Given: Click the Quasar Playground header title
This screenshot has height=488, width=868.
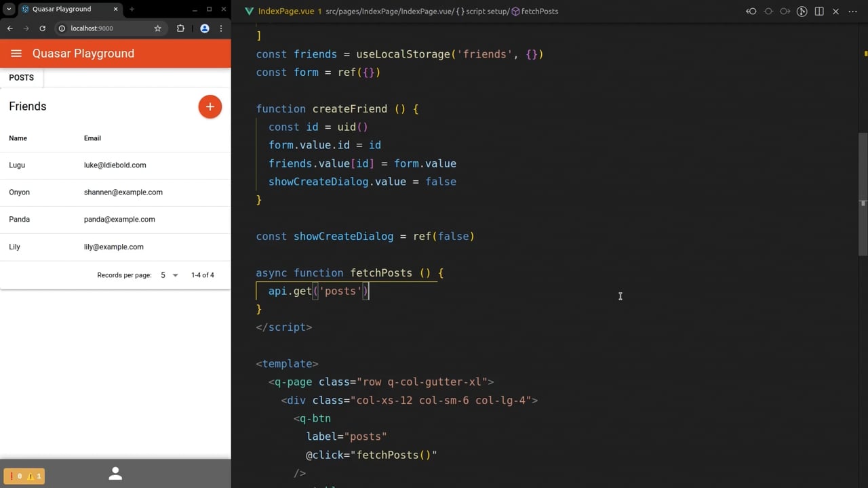Looking at the screenshot, I should pos(83,54).
